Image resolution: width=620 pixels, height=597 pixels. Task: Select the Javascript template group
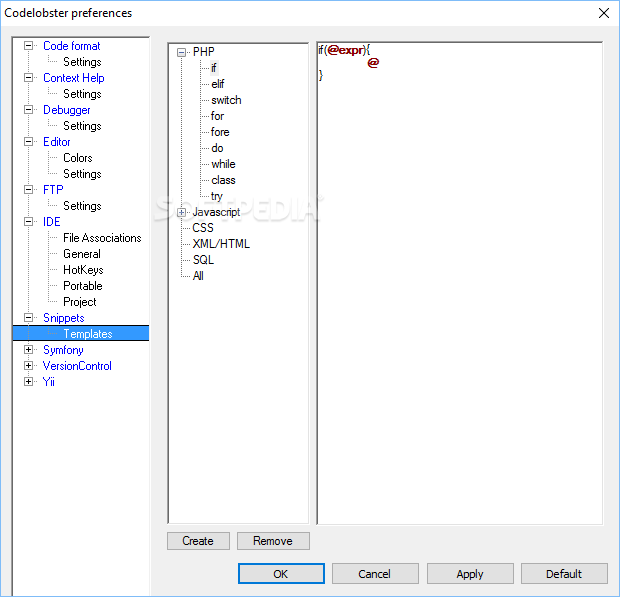coord(216,212)
